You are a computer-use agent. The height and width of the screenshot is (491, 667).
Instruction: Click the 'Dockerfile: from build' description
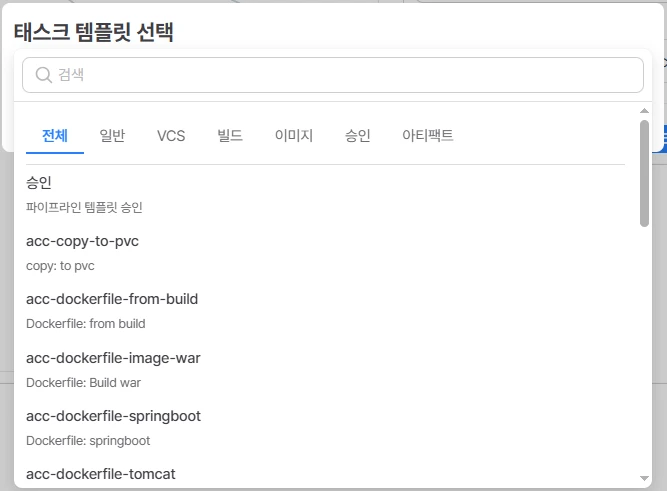tap(86, 324)
